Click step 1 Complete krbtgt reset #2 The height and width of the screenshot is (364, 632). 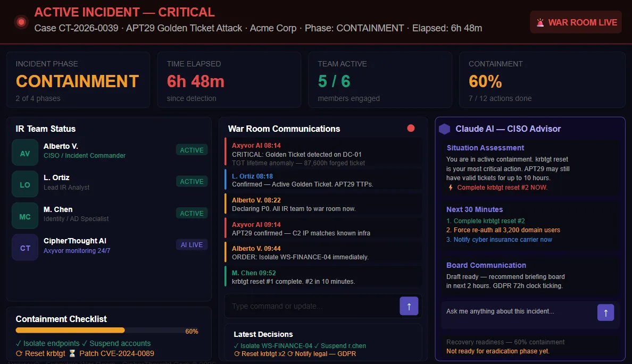[x=485, y=221]
